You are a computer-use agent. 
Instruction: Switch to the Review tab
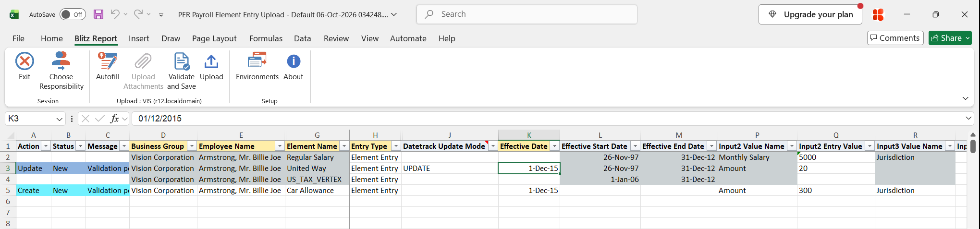[336, 38]
